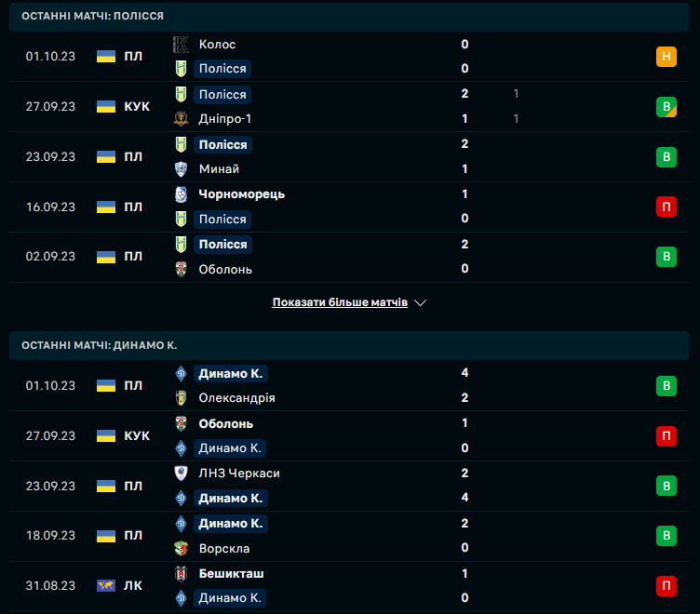Click the ЛНЗ Черкаси team logo
Image resolution: width=700 pixels, height=614 pixels.
point(182,474)
